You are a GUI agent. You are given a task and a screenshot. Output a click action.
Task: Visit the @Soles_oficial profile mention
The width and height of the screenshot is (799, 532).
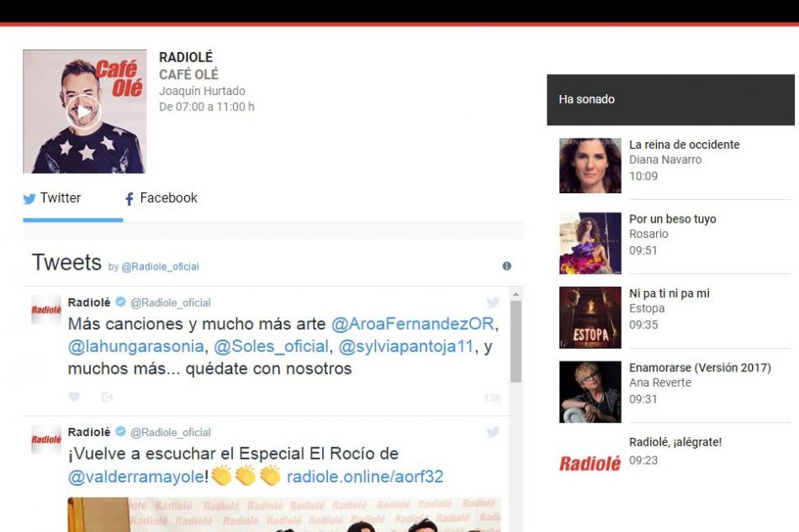[x=271, y=346]
